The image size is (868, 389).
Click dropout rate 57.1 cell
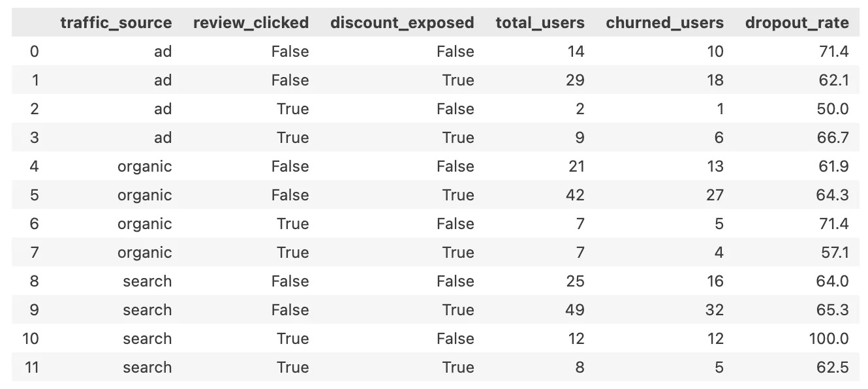pos(834,253)
